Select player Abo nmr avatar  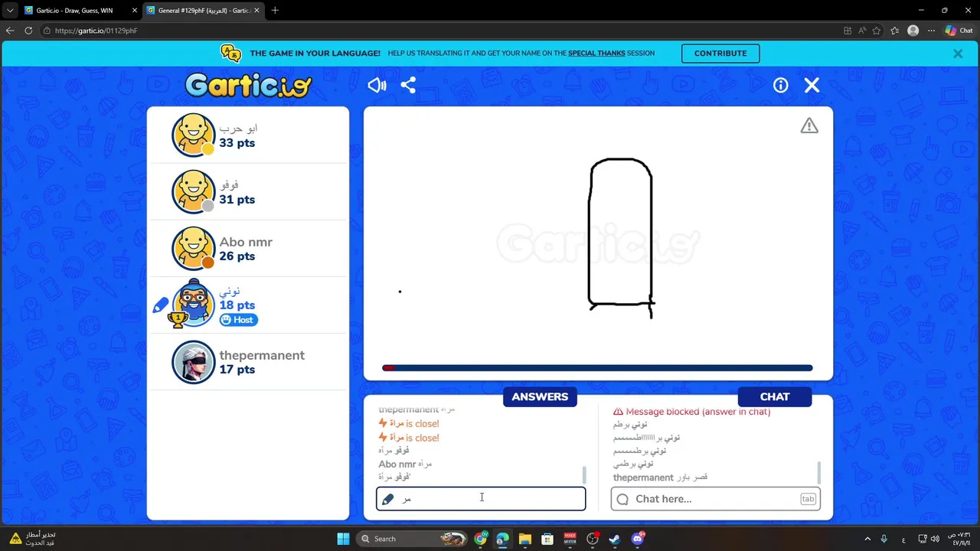tap(194, 248)
